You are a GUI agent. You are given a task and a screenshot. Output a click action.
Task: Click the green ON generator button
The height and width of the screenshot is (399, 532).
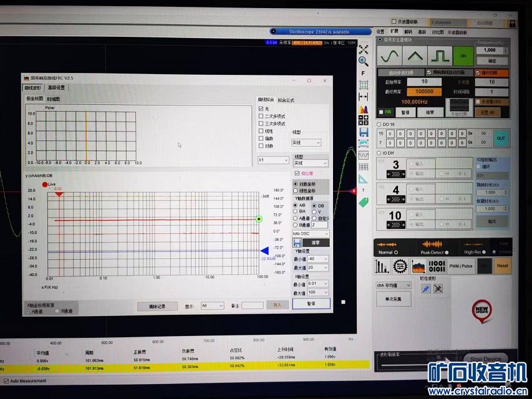463,56
